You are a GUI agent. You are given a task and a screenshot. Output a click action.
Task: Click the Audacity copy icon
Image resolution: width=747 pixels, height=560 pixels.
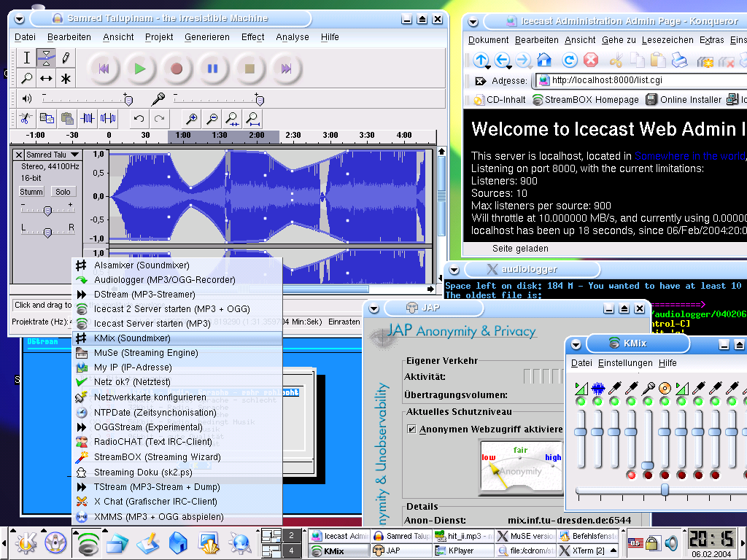tap(47, 119)
